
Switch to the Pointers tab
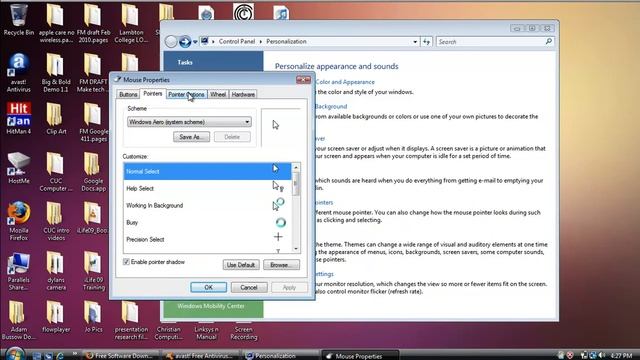click(x=153, y=93)
